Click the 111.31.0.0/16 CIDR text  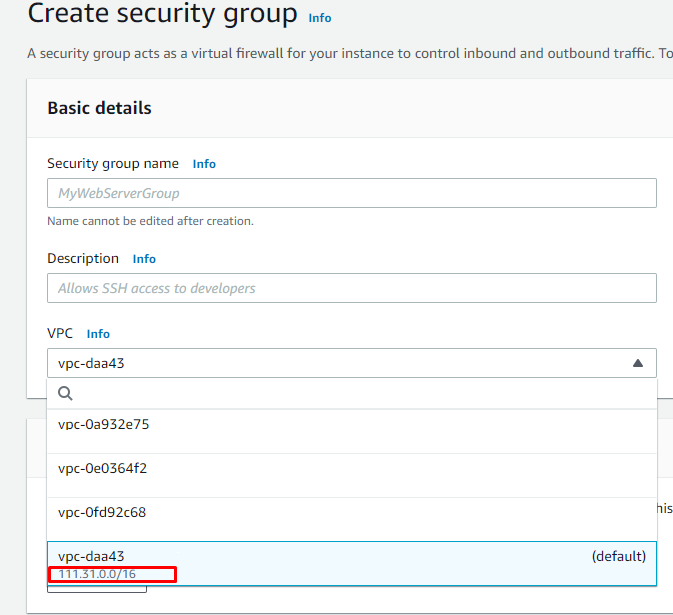97,574
